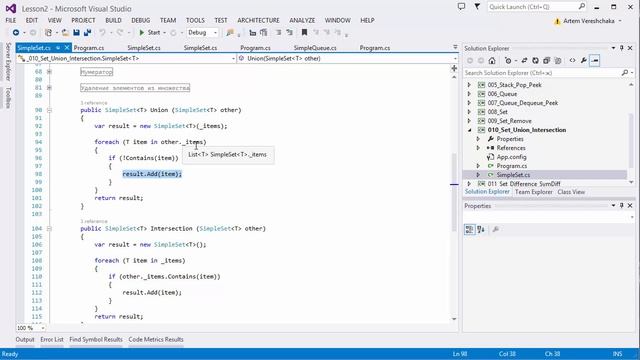The image size is (640, 360).
Task: Click the Navigate Backward toolbar icon
Action: point(16,32)
